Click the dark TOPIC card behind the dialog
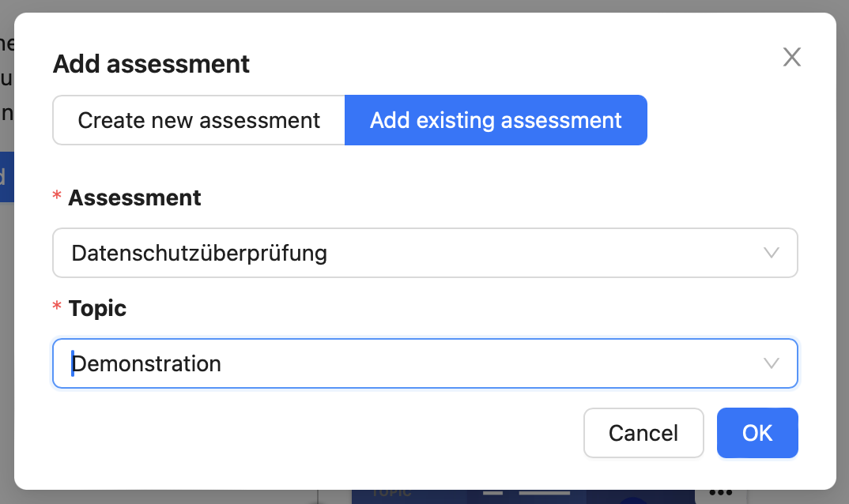The height and width of the screenshot is (504, 849). [523, 496]
